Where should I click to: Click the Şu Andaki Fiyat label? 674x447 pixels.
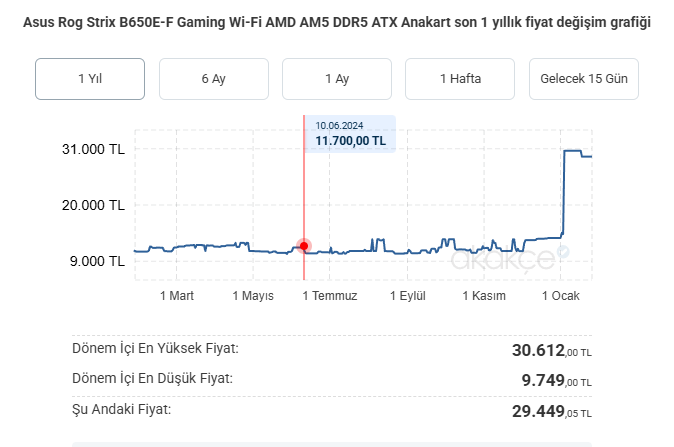[122, 409]
